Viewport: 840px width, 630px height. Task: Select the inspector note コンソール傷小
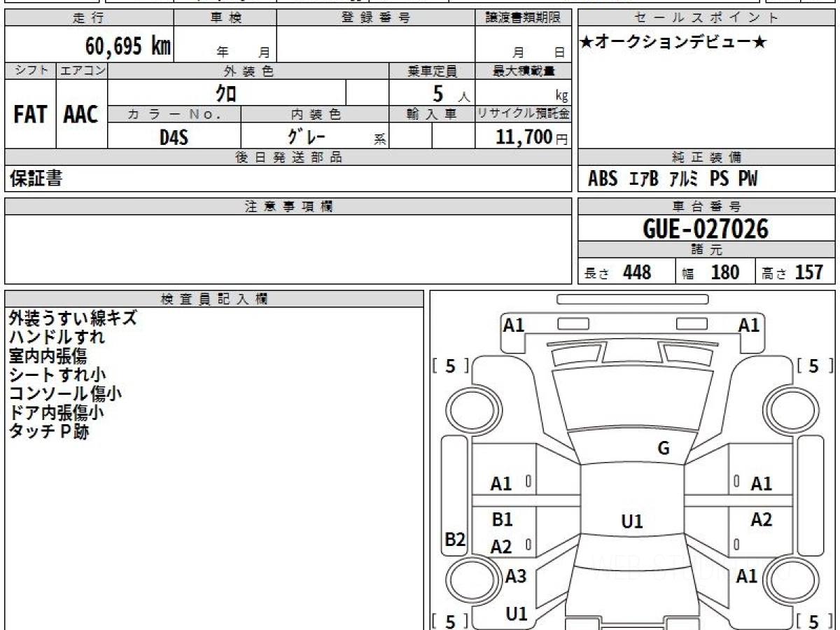[65, 393]
